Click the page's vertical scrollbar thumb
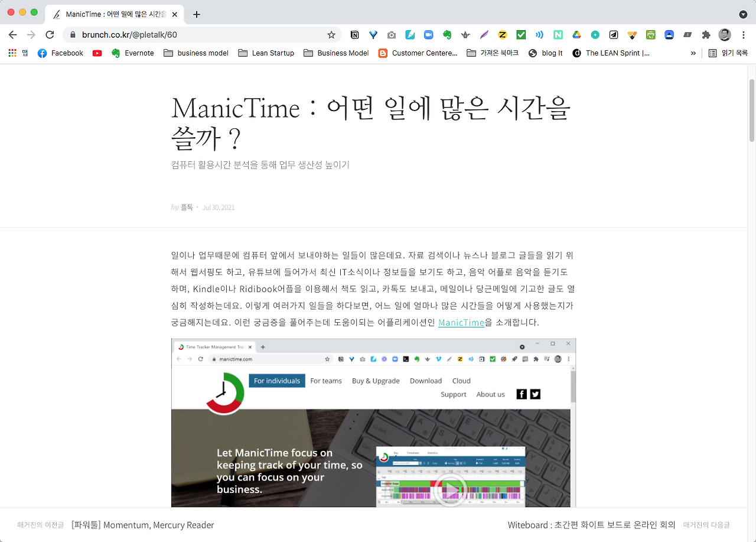 (752, 111)
